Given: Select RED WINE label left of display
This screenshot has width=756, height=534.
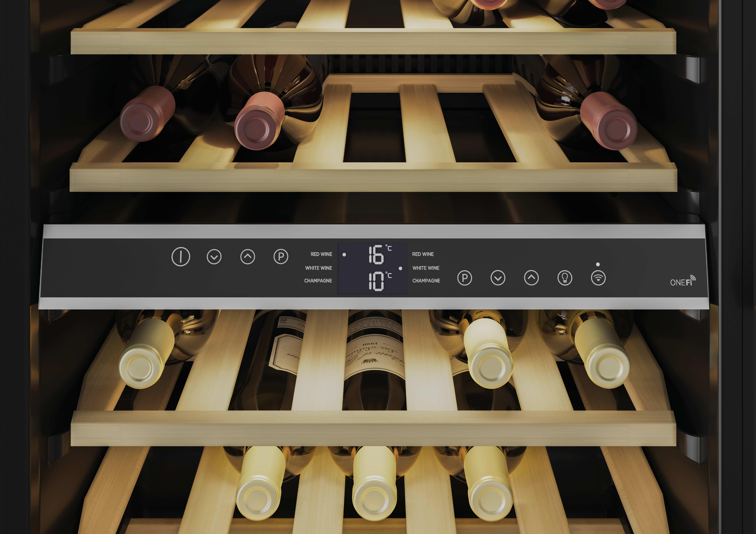Looking at the screenshot, I should (x=321, y=254).
